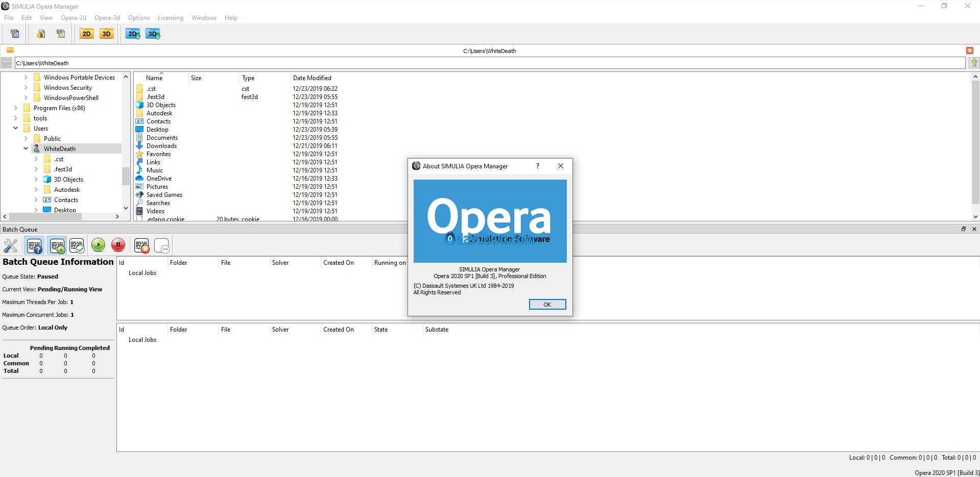Image resolution: width=980 pixels, height=477 pixels.
Task: Open the yellow 3D folder
Action: click(x=106, y=34)
